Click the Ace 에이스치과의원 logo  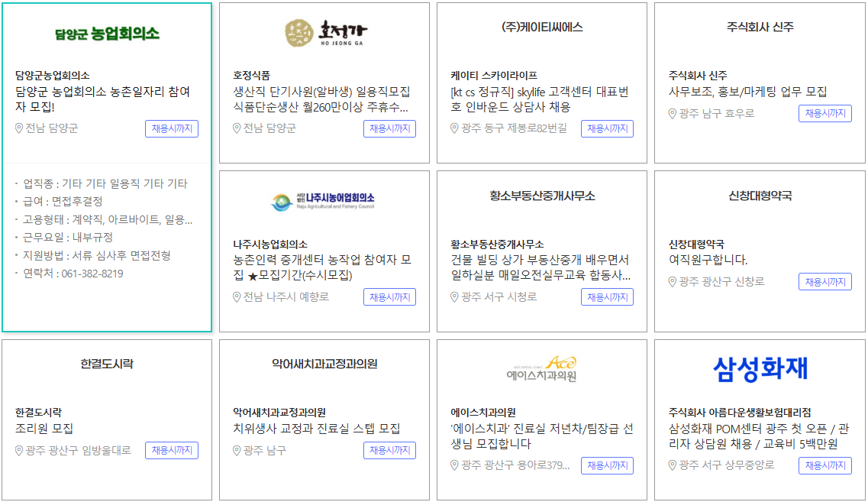pyautogui.click(x=541, y=369)
